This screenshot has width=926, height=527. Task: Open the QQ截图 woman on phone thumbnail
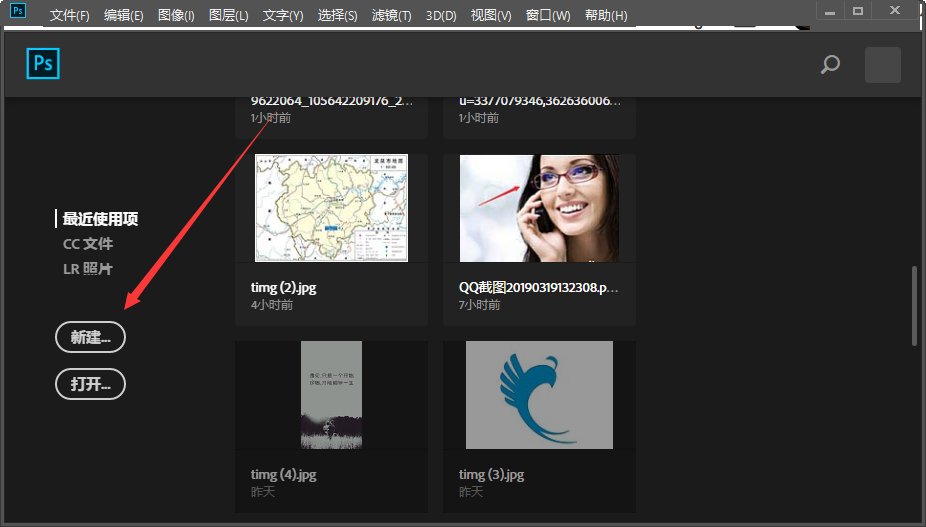(539, 208)
